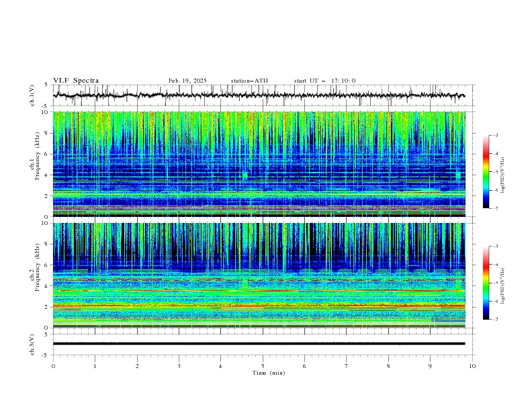Click time axis tick label '1'
This screenshot has width=532, height=411.
pyautogui.click(x=95, y=366)
